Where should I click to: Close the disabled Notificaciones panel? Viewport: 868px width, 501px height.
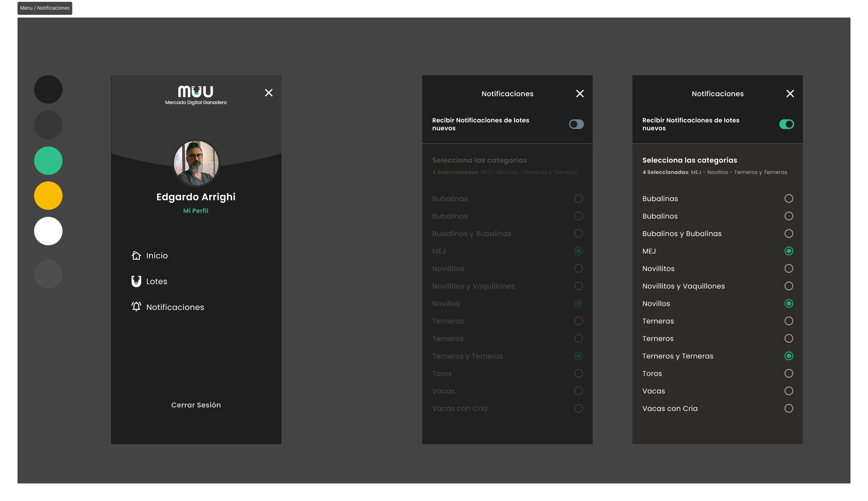580,94
